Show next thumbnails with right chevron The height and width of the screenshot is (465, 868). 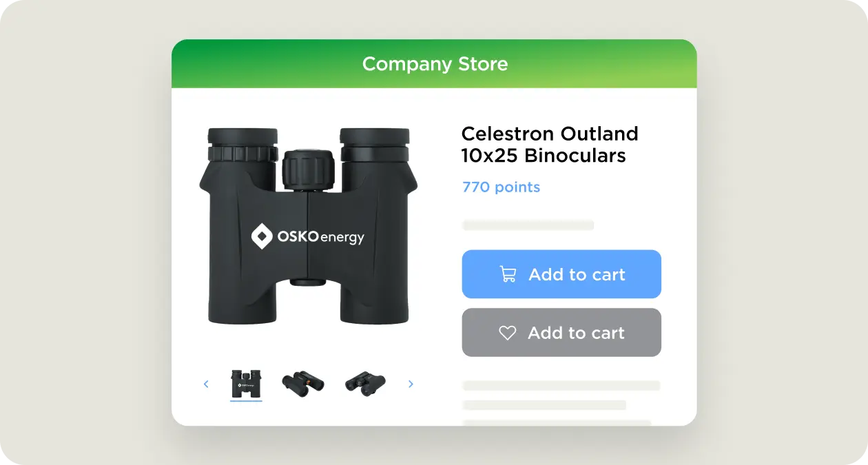[411, 384]
